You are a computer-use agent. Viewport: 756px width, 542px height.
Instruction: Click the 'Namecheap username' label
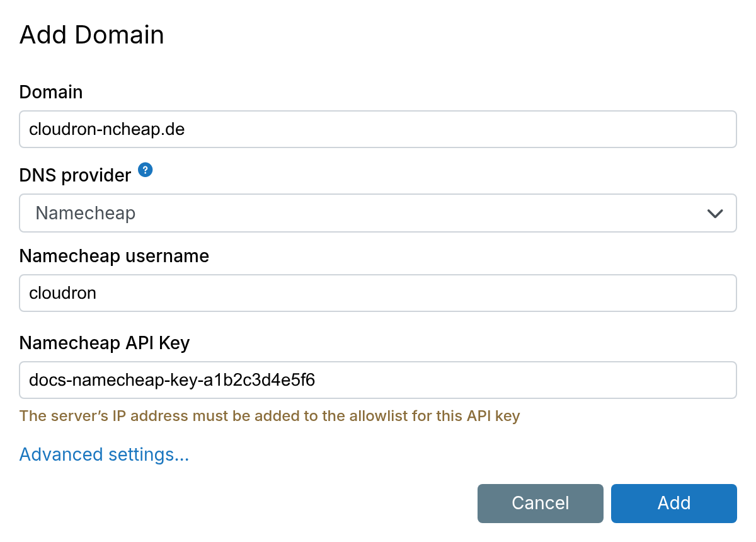(114, 256)
